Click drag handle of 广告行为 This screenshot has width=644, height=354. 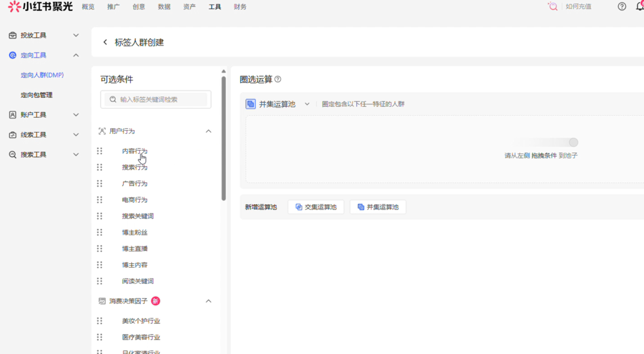tap(99, 183)
